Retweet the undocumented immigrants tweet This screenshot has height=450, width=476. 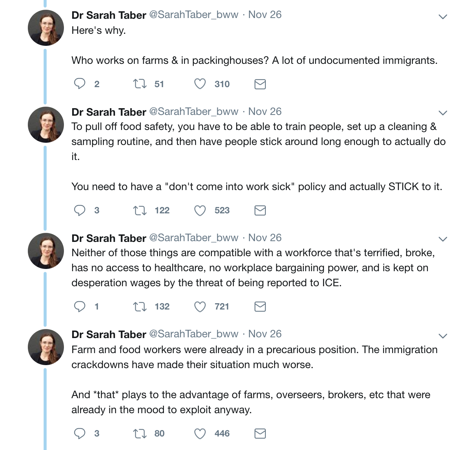pyautogui.click(x=140, y=83)
